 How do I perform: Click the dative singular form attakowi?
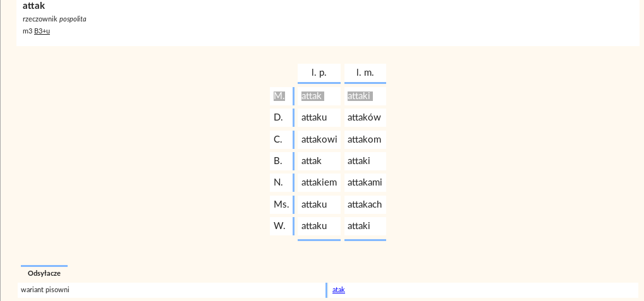pos(319,139)
